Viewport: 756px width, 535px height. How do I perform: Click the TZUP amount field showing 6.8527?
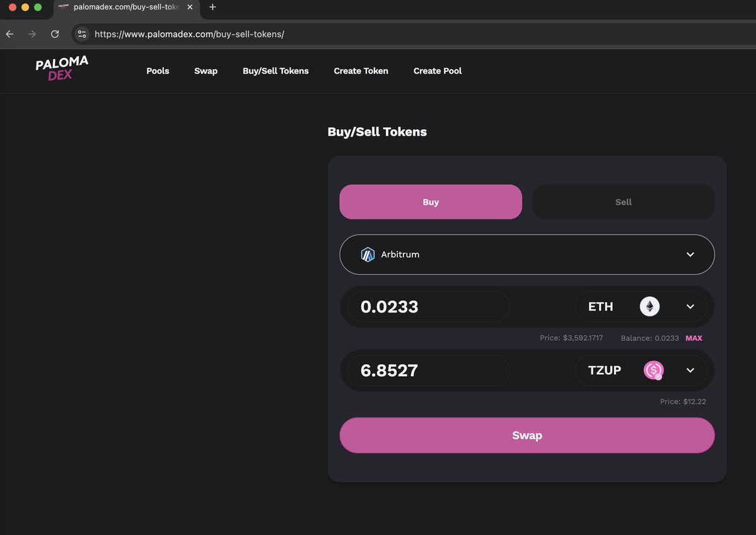(x=428, y=370)
